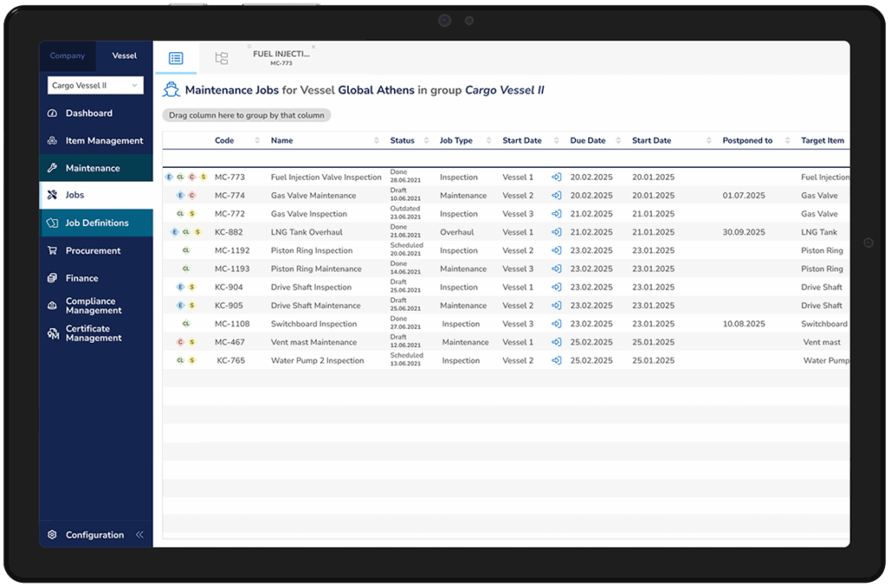Sort by the Status column arrows

425,141
